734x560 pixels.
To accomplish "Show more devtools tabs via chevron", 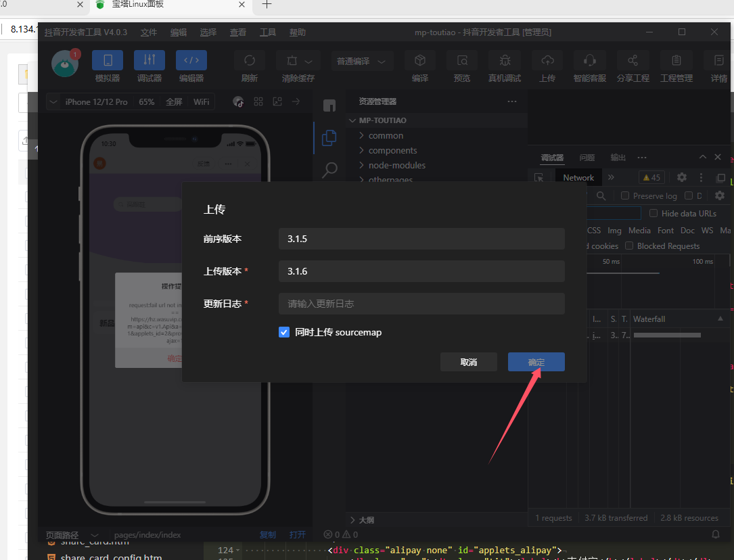I will (x=611, y=177).
